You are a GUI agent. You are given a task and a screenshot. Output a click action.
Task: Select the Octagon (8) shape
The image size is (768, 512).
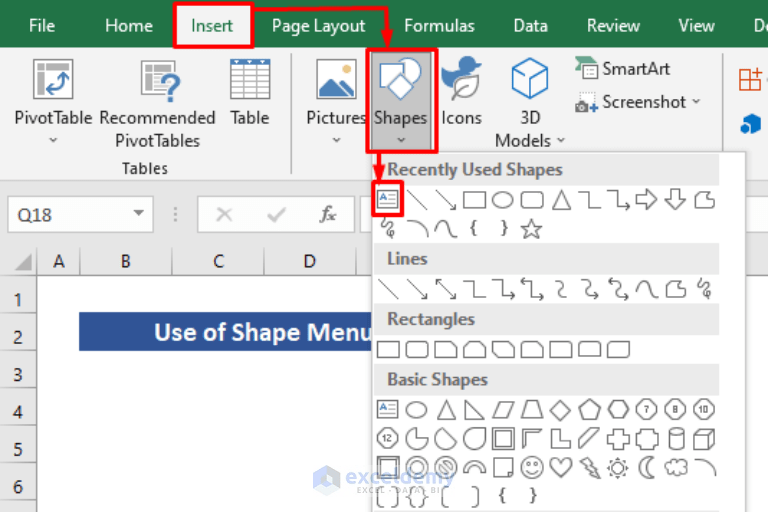tap(675, 409)
